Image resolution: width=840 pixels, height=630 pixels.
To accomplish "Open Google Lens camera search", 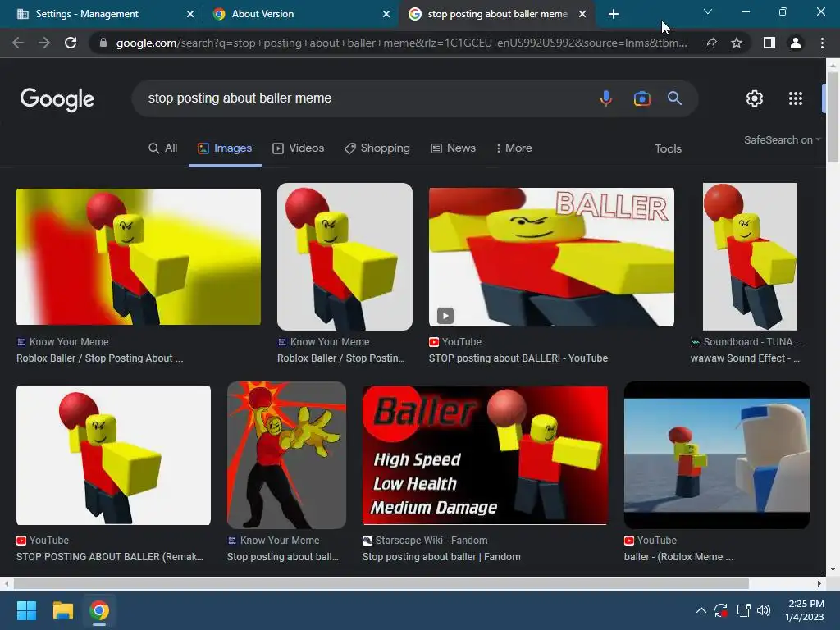I will pos(641,98).
